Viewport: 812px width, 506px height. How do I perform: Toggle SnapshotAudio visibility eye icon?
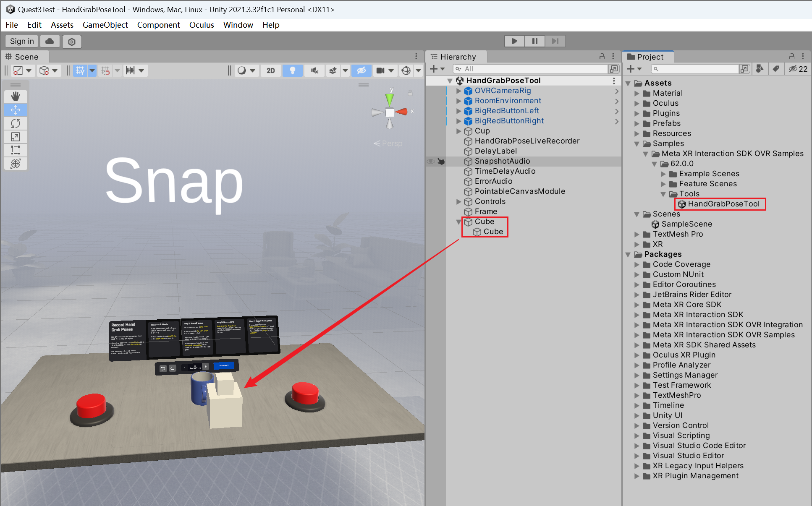pos(431,162)
